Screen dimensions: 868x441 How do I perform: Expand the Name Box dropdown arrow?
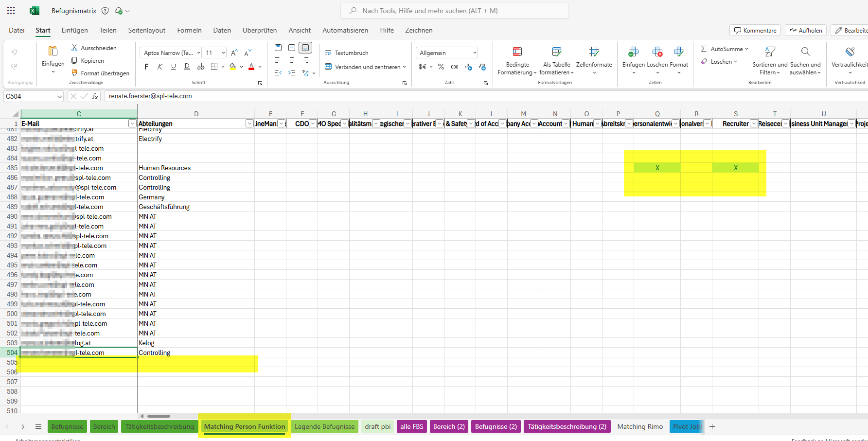[59, 96]
